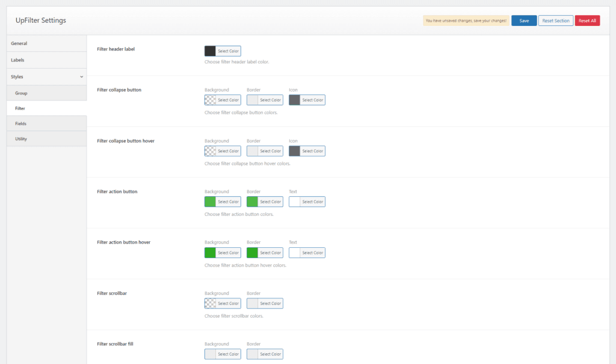Pick the Filter scrollbar border color

(x=265, y=303)
